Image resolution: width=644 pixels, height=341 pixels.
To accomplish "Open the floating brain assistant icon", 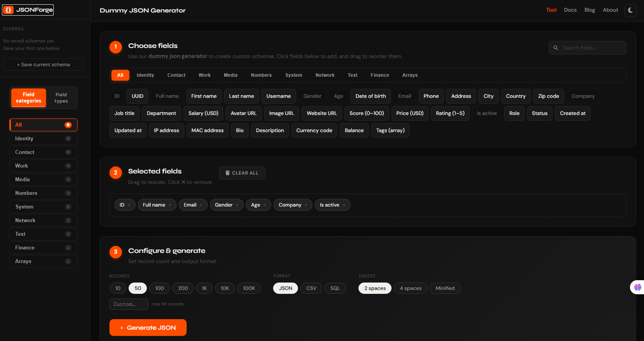I will 637,287.
